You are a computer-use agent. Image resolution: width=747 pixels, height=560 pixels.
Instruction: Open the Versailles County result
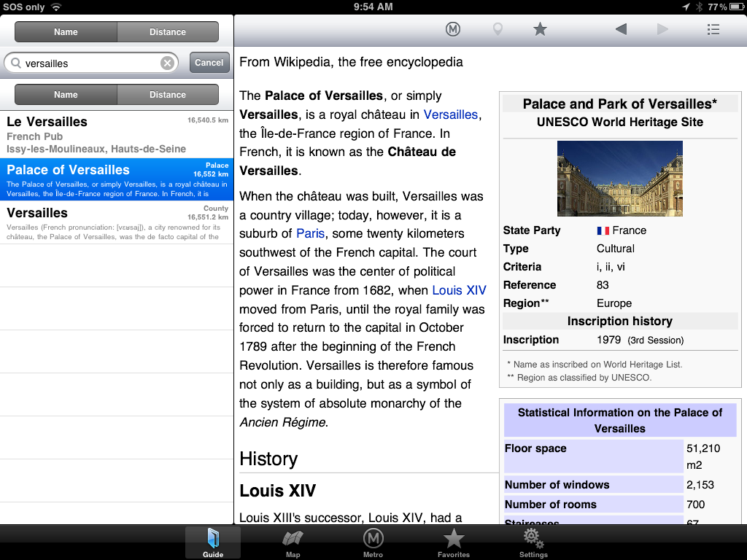tap(117, 222)
